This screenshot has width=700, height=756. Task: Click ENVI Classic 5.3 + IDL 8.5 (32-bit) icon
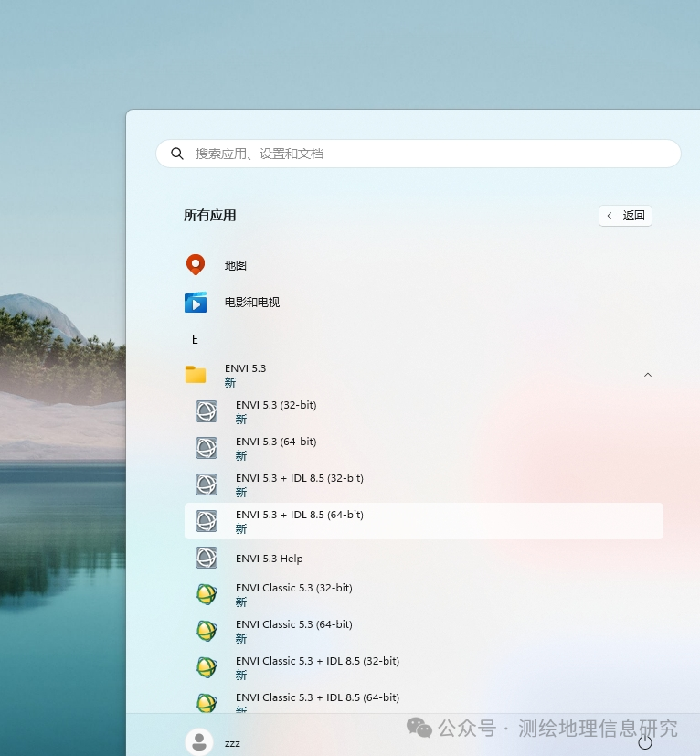(x=207, y=667)
